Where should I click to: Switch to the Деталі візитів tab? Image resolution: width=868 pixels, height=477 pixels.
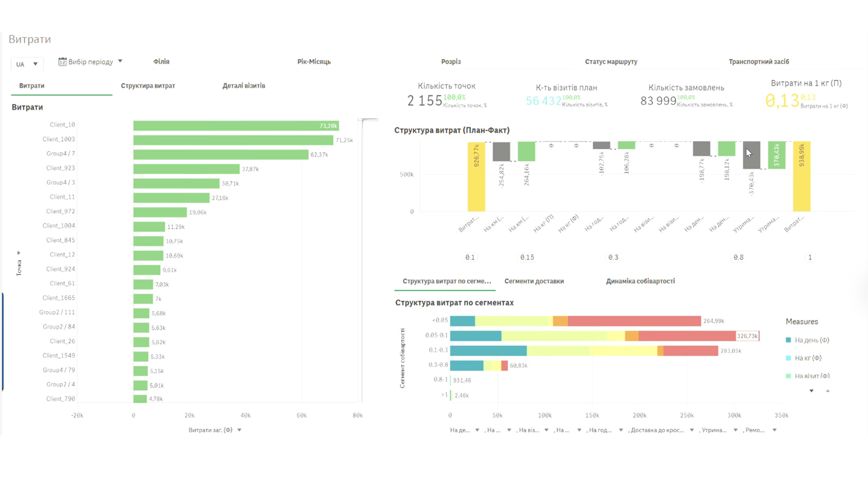pyautogui.click(x=244, y=86)
